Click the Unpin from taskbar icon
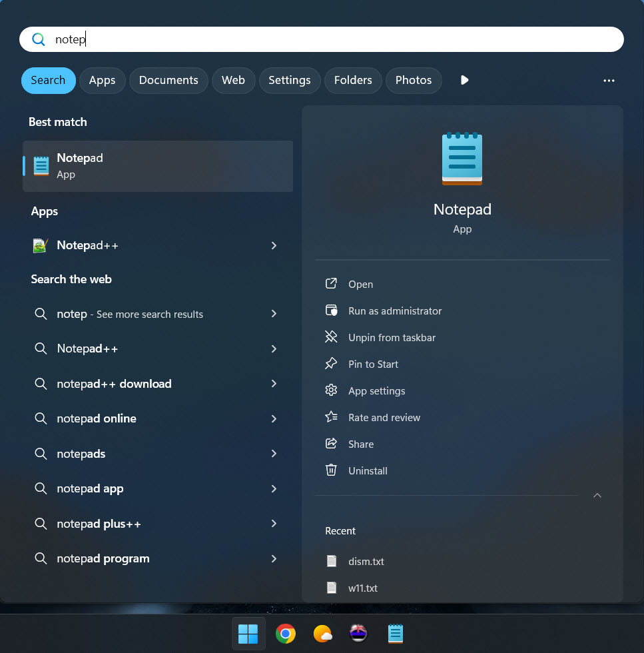644x653 pixels. pos(331,337)
